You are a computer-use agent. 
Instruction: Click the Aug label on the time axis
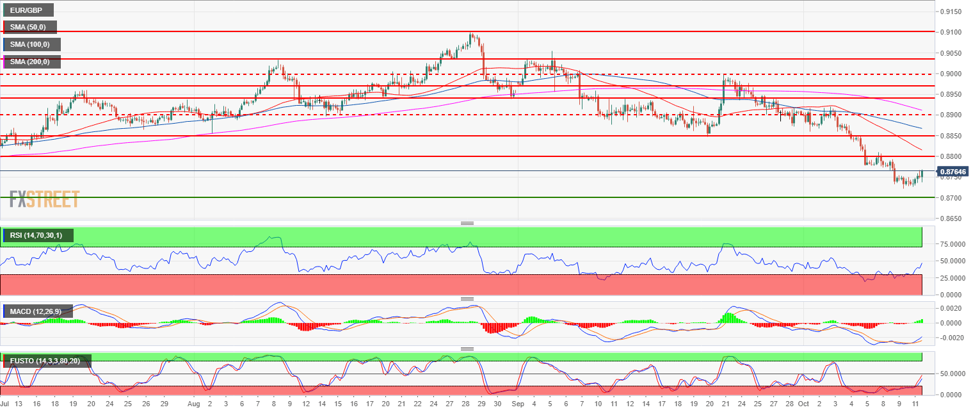click(195, 405)
